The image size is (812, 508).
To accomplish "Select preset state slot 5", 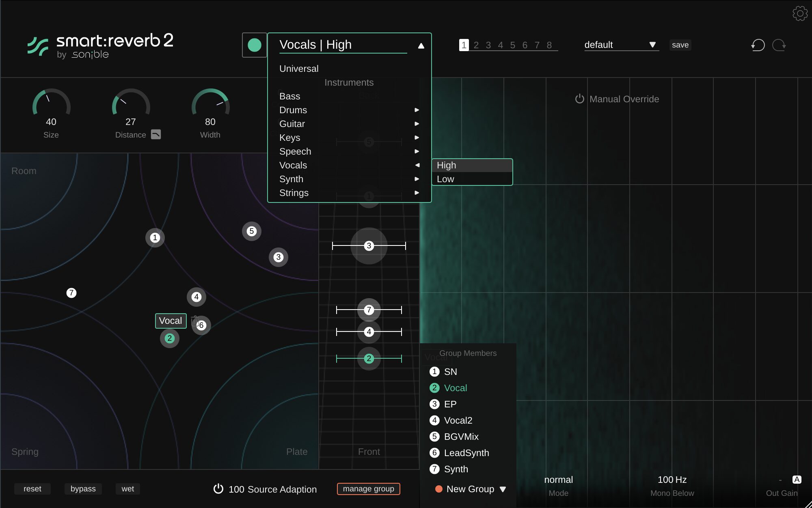I will 513,45.
